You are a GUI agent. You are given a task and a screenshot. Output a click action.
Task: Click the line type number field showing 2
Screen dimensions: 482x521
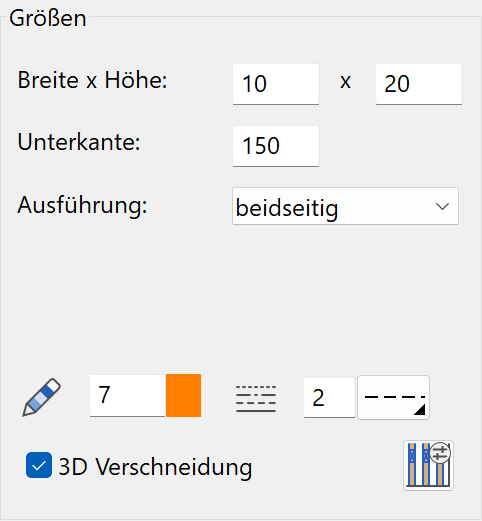point(329,397)
